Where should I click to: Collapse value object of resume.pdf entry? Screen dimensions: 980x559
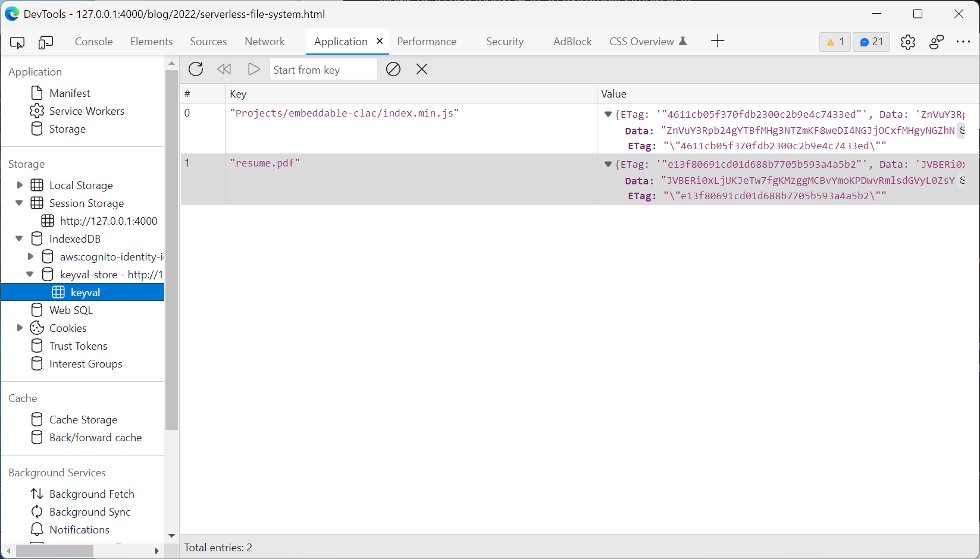[x=608, y=164]
